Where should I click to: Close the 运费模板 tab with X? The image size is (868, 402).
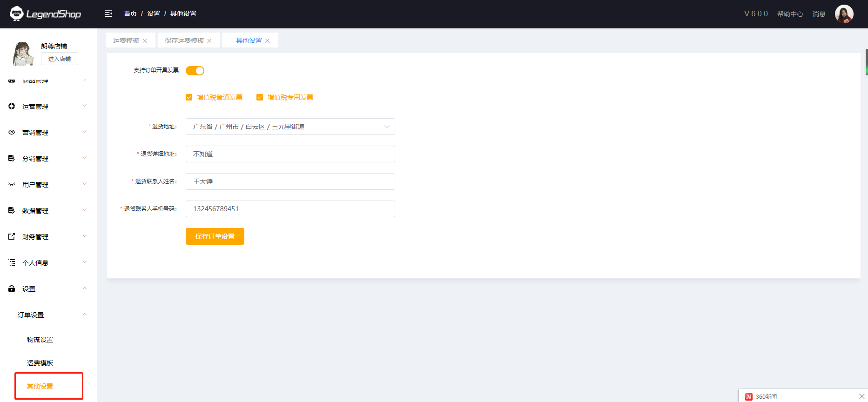[x=145, y=41]
